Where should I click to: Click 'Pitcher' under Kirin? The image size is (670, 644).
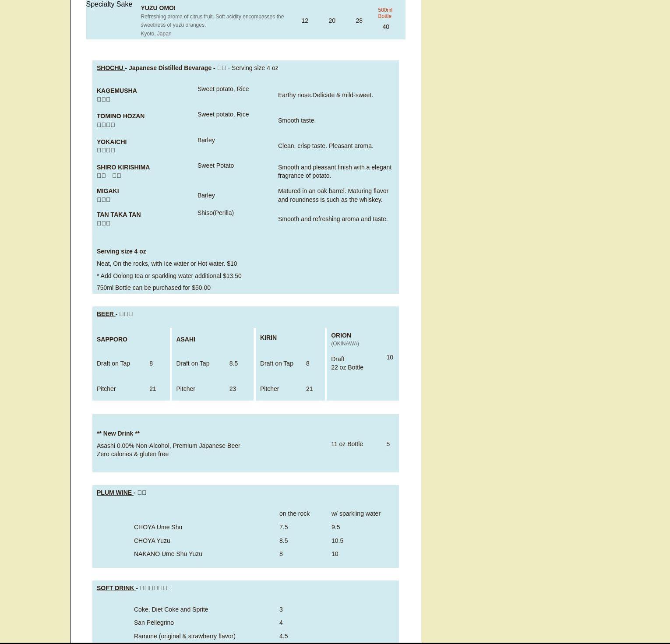tap(270, 389)
